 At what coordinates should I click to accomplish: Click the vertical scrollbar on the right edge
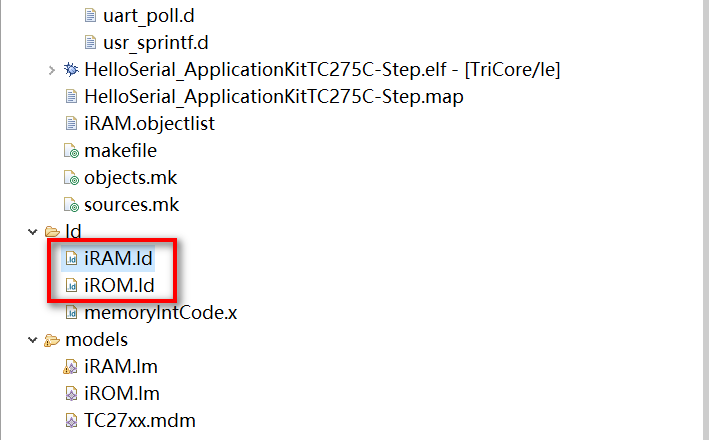tap(706, 220)
